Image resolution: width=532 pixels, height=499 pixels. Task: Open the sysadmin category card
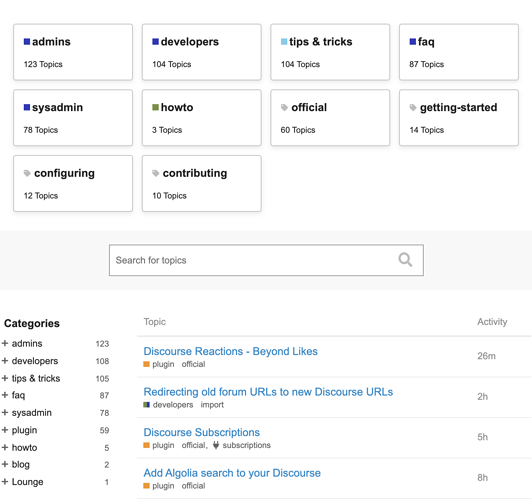click(73, 118)
